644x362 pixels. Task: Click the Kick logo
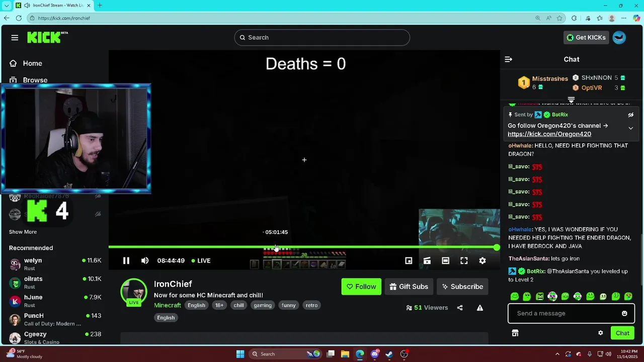coord(47,37)
